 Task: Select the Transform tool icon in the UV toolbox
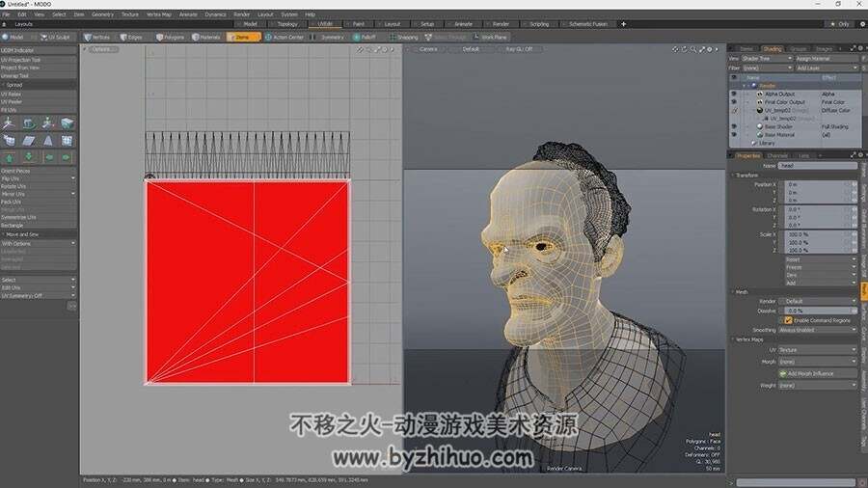(10, 122)
